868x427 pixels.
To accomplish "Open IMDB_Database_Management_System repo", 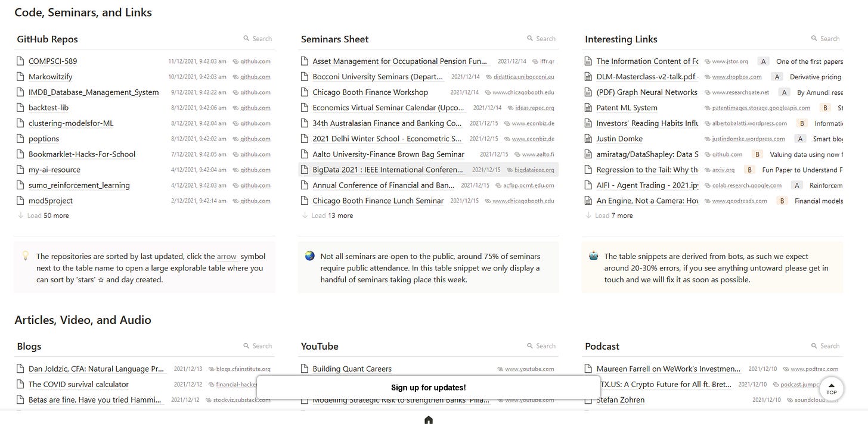I will tap(94, 92).
